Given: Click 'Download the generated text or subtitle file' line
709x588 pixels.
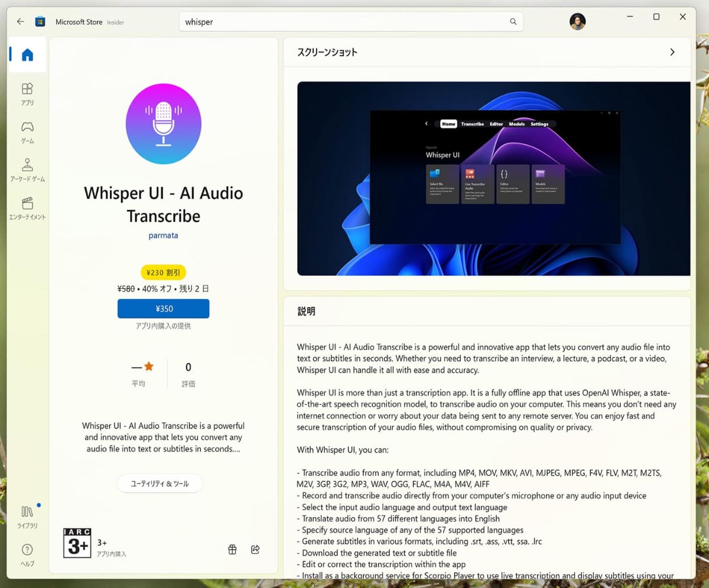Looking at the screenshot, I should click(x=377, y=553).
